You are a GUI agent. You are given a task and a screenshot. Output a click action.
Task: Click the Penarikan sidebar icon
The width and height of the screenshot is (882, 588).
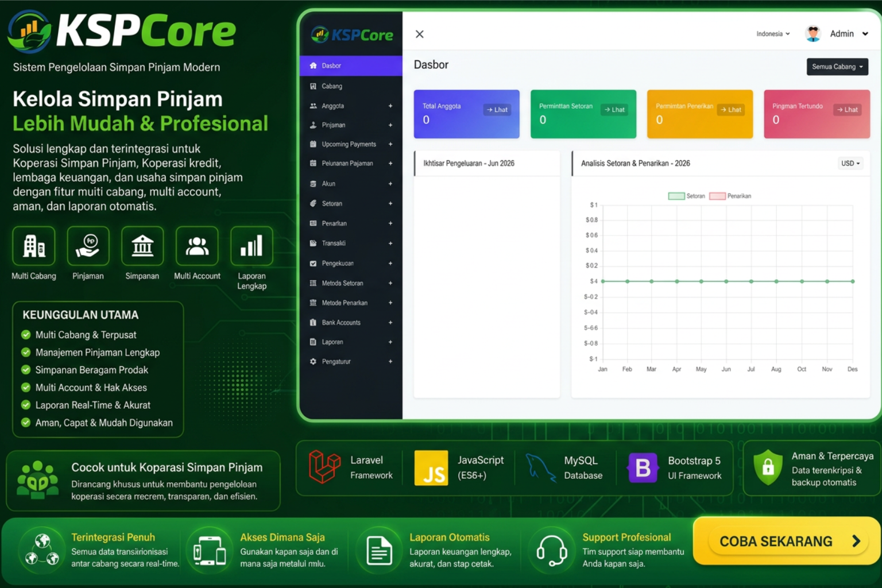pyautogui.click(x=313, y=223)
